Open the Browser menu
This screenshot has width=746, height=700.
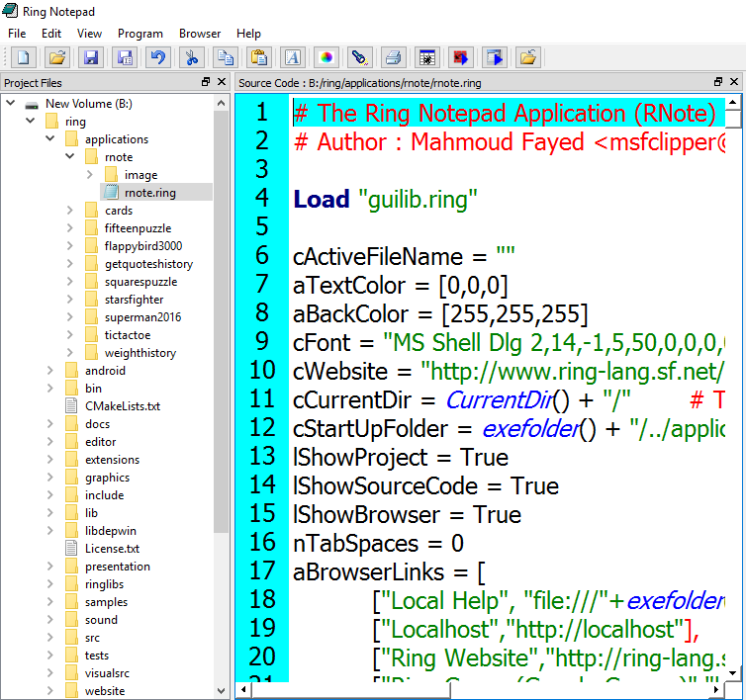pos(200,34)
